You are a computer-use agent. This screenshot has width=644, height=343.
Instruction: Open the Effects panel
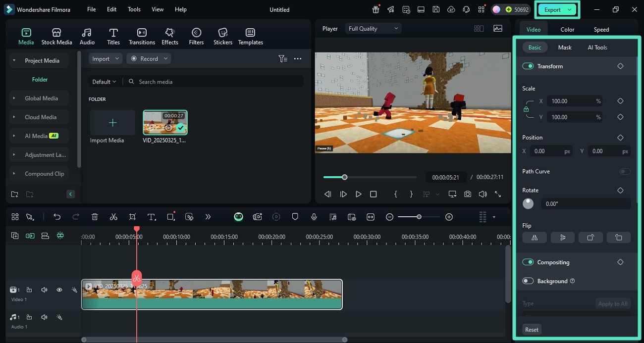(x=169, y=37)
